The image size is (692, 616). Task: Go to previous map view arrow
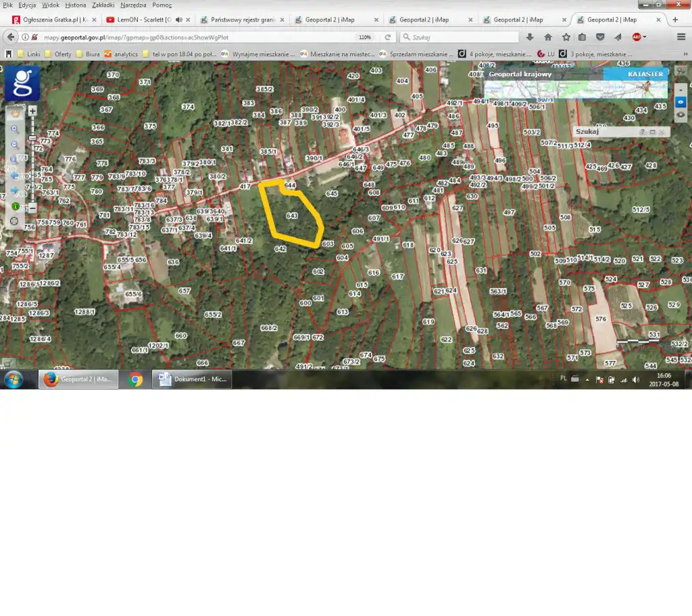(x=15, y=176)
